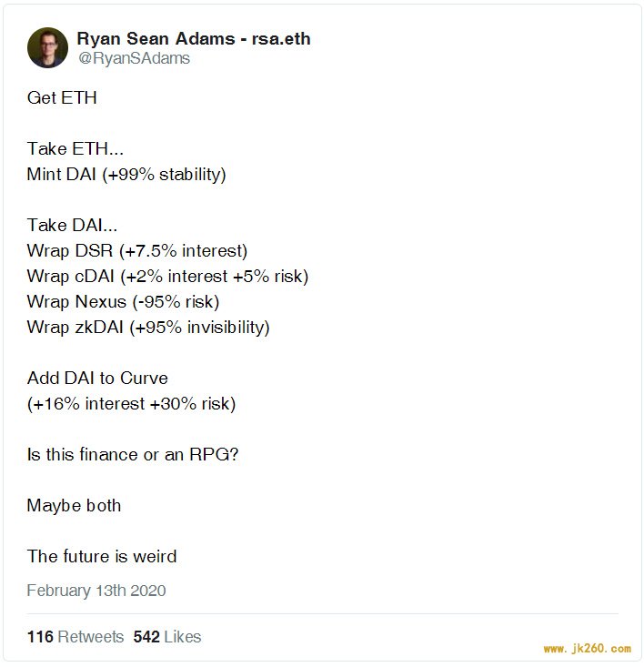Image resolution: width=644 pixels, height=667 pixels.
Task: Click the 'Wrap DSR (+7.5% interest)' text
Action: (x=136, y=250)
